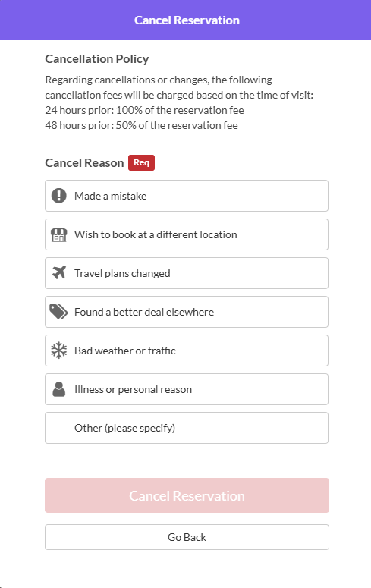Choose "Illness or personal reason"
Screen dimensions: 371x588
[x=187, y=389]
